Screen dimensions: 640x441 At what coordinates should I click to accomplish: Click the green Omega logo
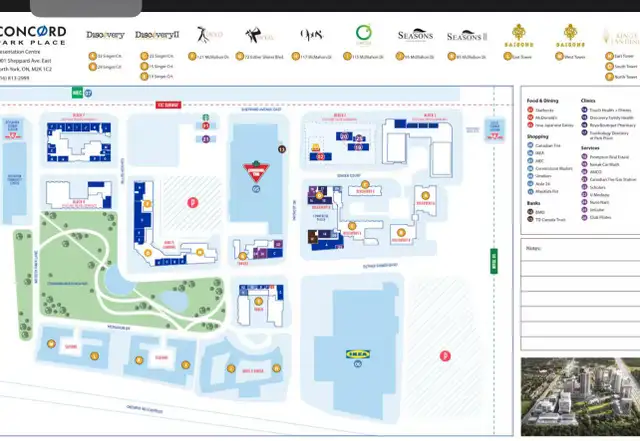tap(364, 34)
